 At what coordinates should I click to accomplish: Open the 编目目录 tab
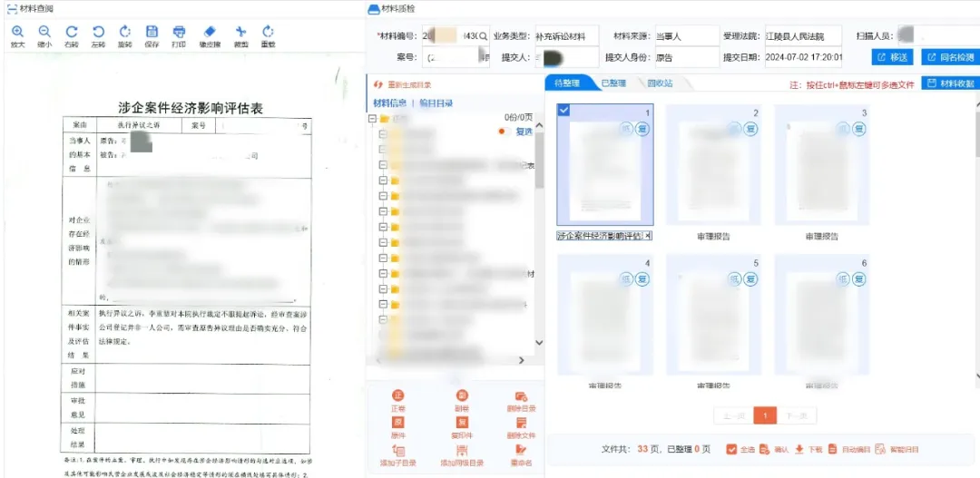point(436,103)
